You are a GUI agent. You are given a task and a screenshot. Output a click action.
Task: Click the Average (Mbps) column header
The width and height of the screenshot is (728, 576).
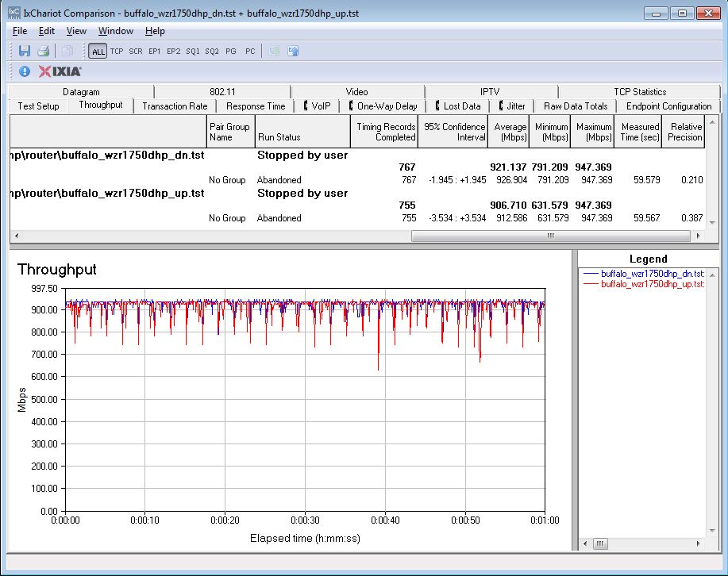tap(509, 132)
